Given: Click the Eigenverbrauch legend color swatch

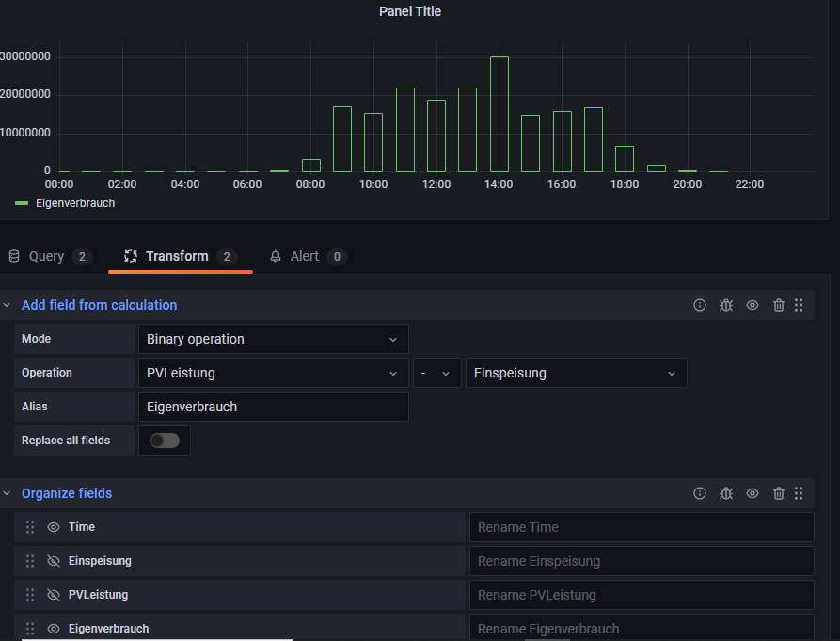Looking at the screenshot, I should [x=22, y=203].
